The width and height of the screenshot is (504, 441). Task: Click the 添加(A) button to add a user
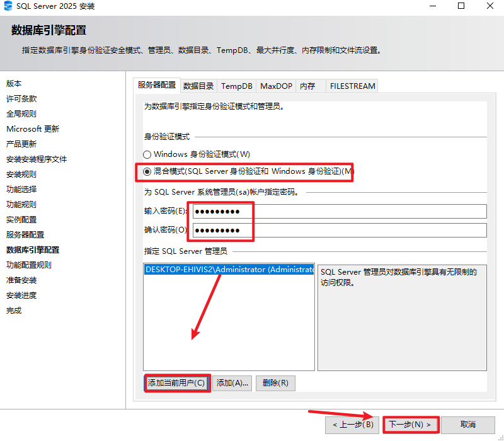(232, 382)
